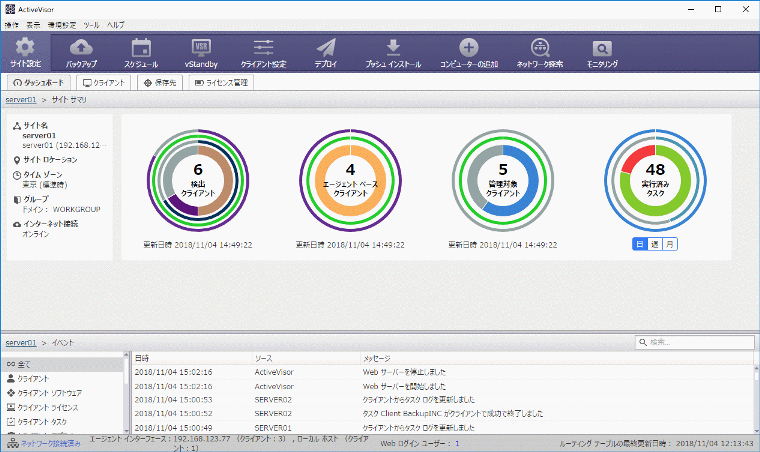
Task: Click the エージェント ベース クライアント donut chart
Action: pos(350,180)
